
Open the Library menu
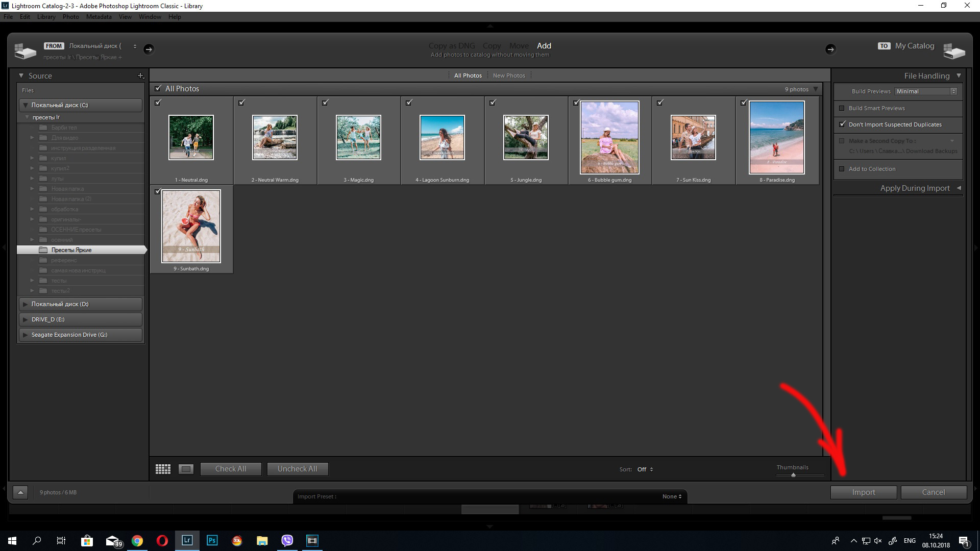[46, 16]
